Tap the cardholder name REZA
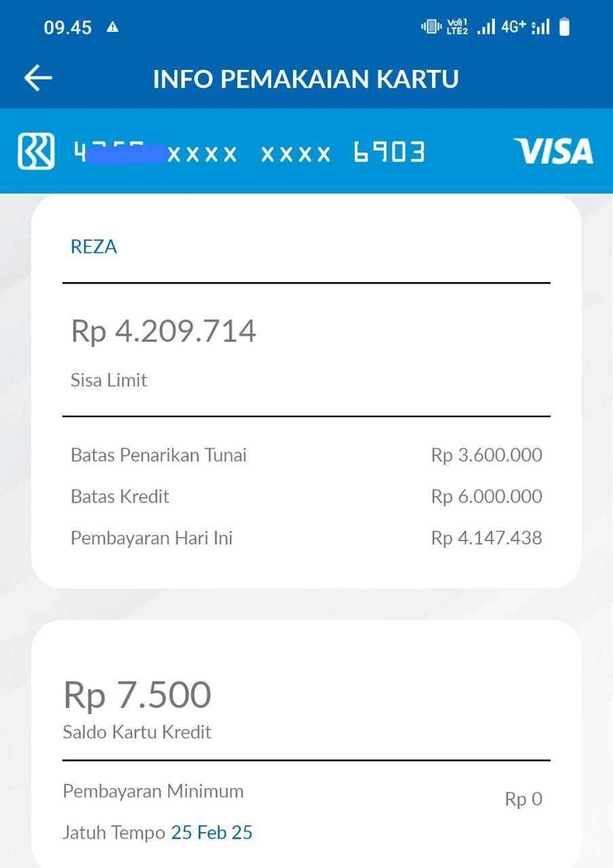This screenshot has height=868, width=613. [x=94, y=247]
